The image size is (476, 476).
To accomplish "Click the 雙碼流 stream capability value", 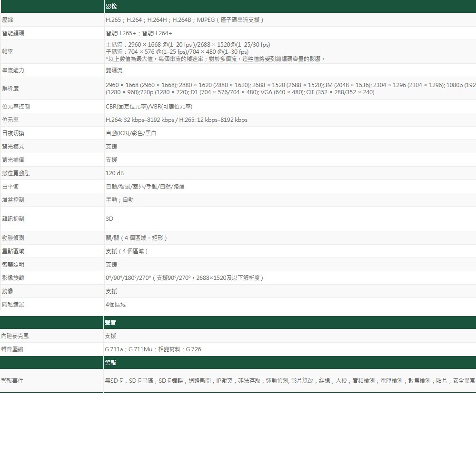I will click(x=114, y=70).
